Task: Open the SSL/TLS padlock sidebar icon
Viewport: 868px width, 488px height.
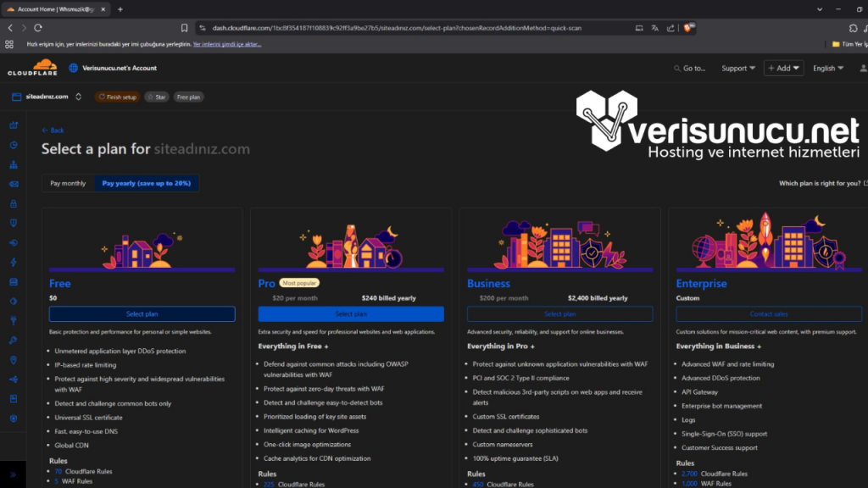Action: pos(14,203)
